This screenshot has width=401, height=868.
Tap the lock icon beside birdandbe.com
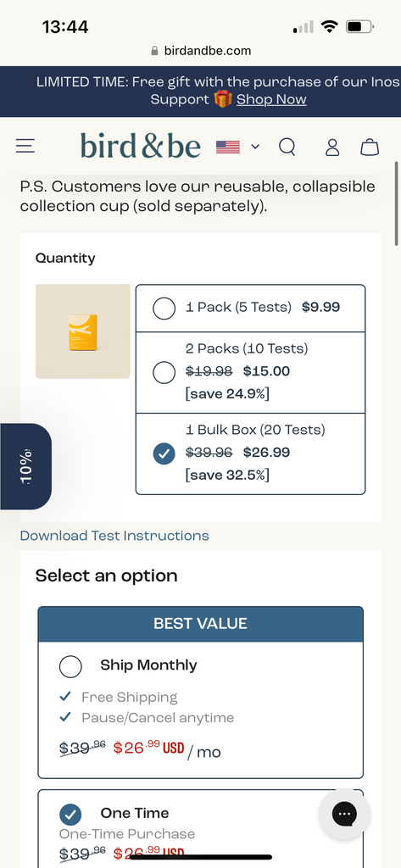(154, 51)
